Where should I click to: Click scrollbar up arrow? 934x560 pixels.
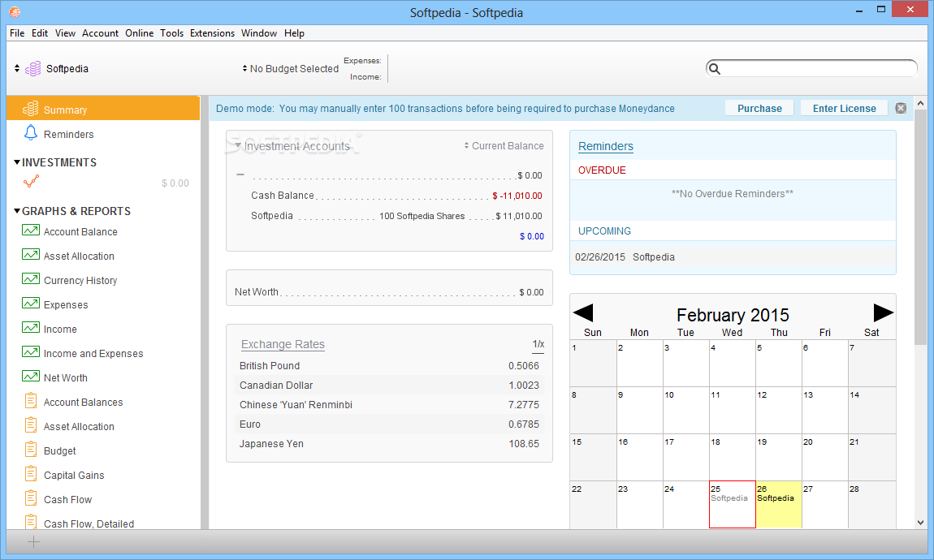click(x=920, y=103)
